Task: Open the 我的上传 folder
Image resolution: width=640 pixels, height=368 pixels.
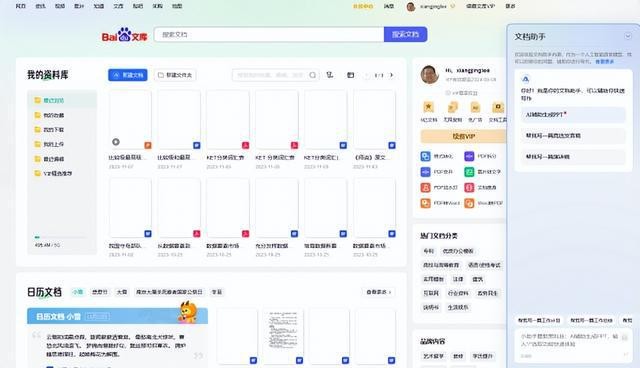Action: 49,144
